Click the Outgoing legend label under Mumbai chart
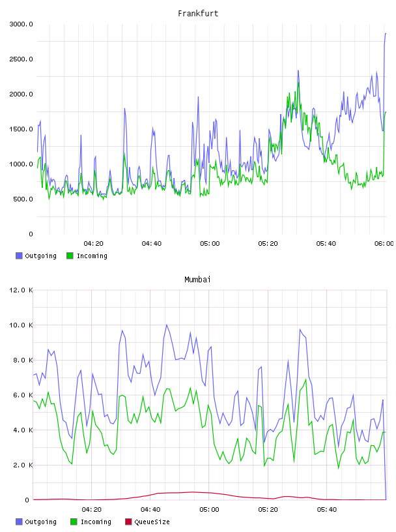396x532 pixels. (x=40, y=522)
